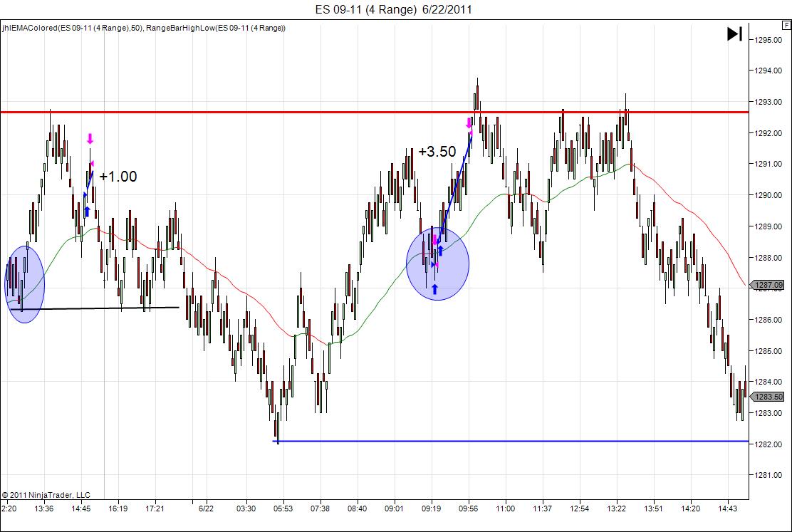Click the 1284.00 price axis label
Screen dimensions: 792x532
pyautogui.click(x=768, y=382)
